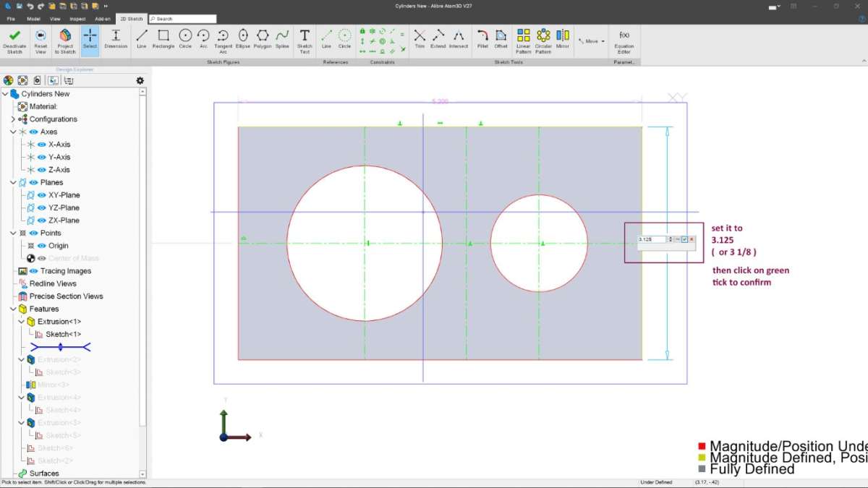Collapse the Features tree node
This screenshot has width=868, height=488.
point(13,309)
